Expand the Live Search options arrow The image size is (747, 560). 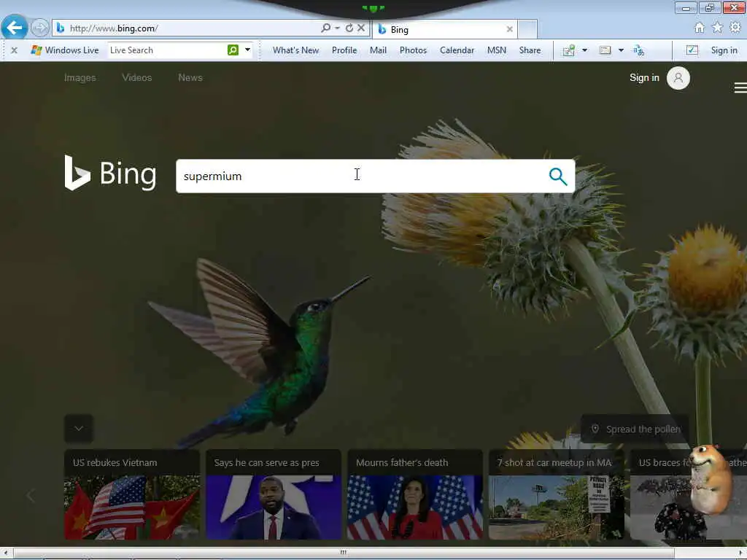click(248, 50)
